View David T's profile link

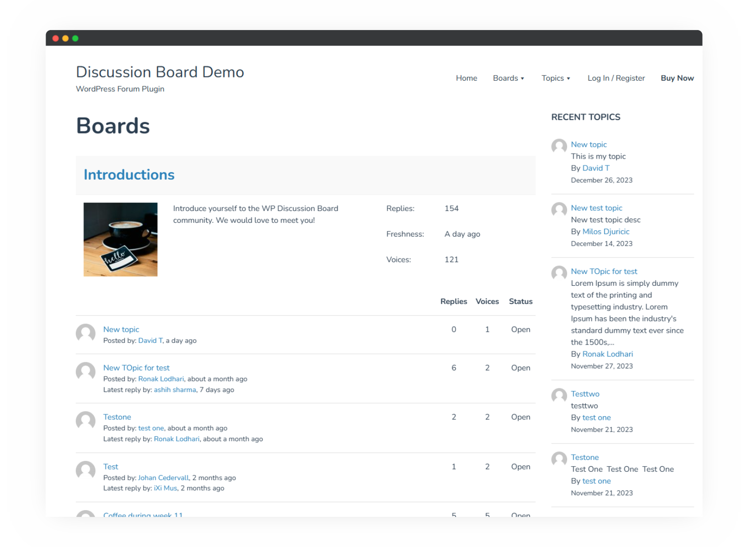pyautogui.click(x=595, y=168)
